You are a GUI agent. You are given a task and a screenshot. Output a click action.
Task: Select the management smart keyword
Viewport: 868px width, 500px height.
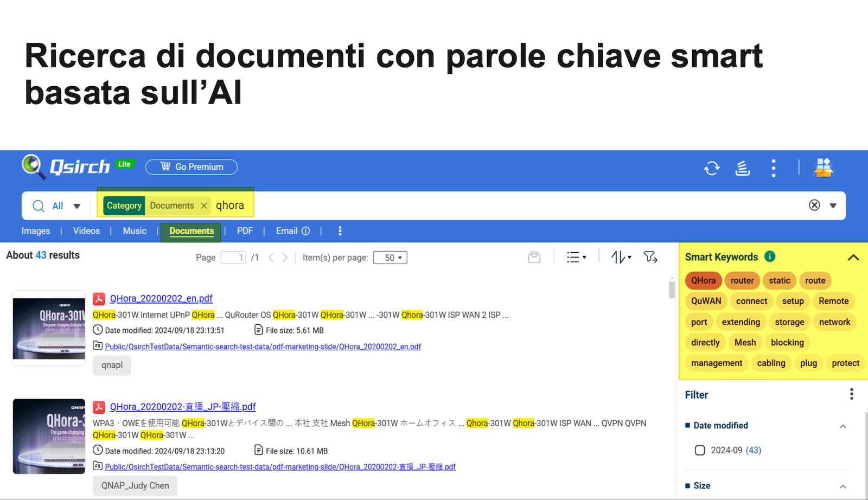(x=717, y=363)
